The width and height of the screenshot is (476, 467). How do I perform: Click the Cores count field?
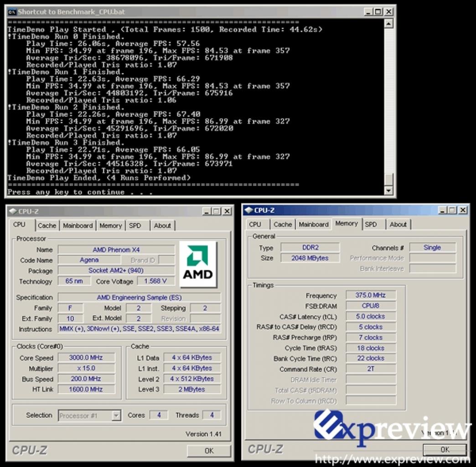coord(159,415)
